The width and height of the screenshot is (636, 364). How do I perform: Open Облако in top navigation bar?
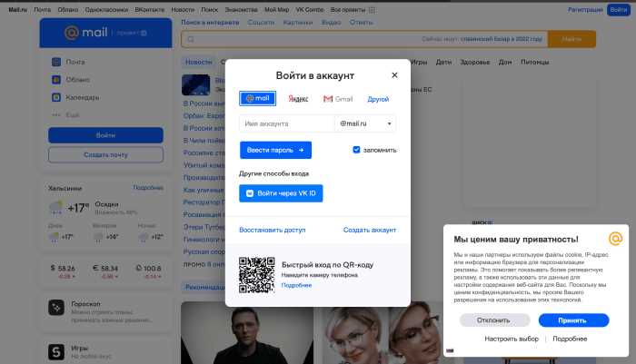click(68, 9)
